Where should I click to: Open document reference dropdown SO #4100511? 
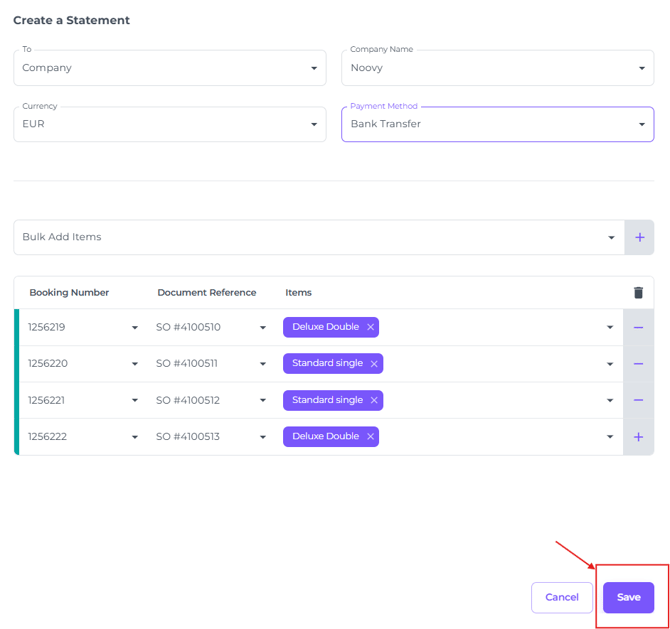pyautogui.click(x=263, y=364)
